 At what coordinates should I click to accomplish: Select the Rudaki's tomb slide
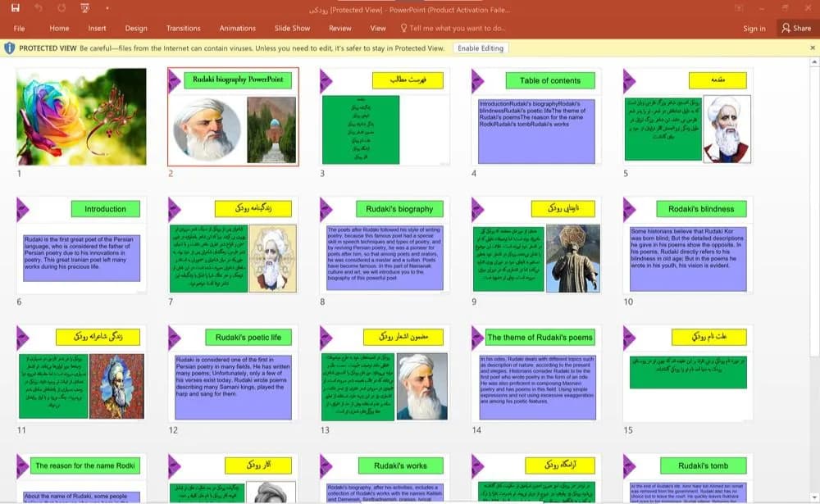pos(688,479)
